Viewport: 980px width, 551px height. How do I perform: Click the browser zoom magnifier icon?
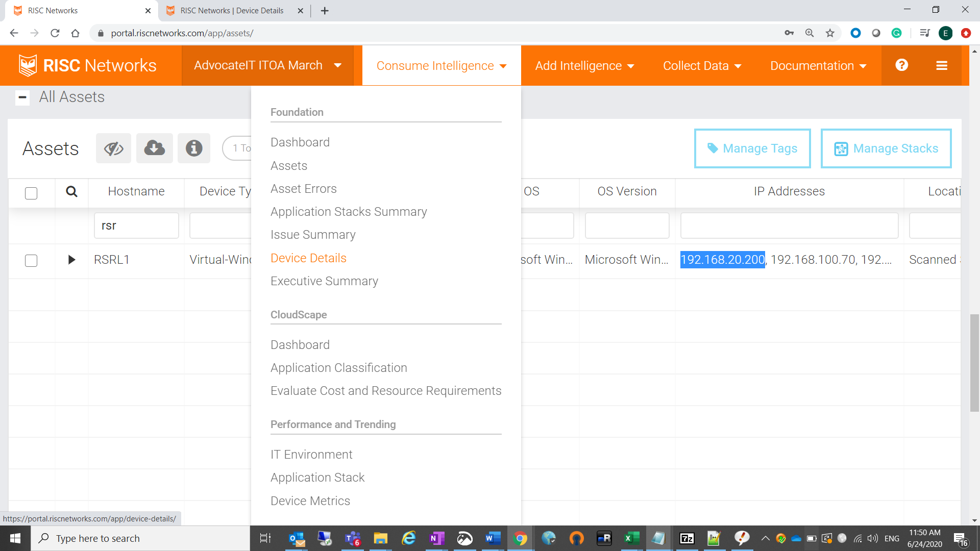(810, 33)
